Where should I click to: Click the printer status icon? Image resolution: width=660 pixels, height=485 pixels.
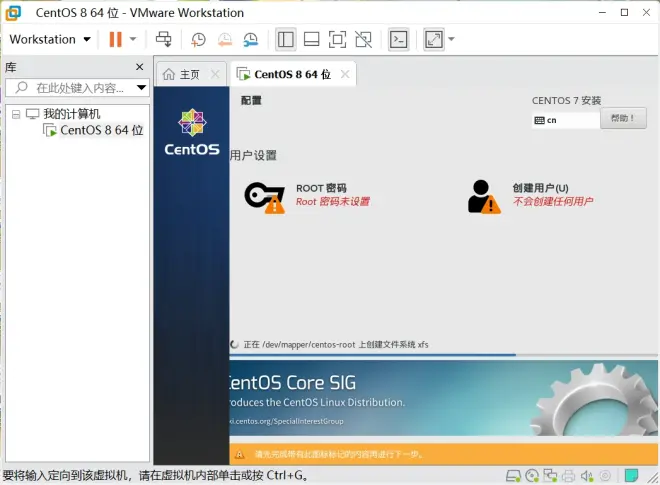pos(568,476)
